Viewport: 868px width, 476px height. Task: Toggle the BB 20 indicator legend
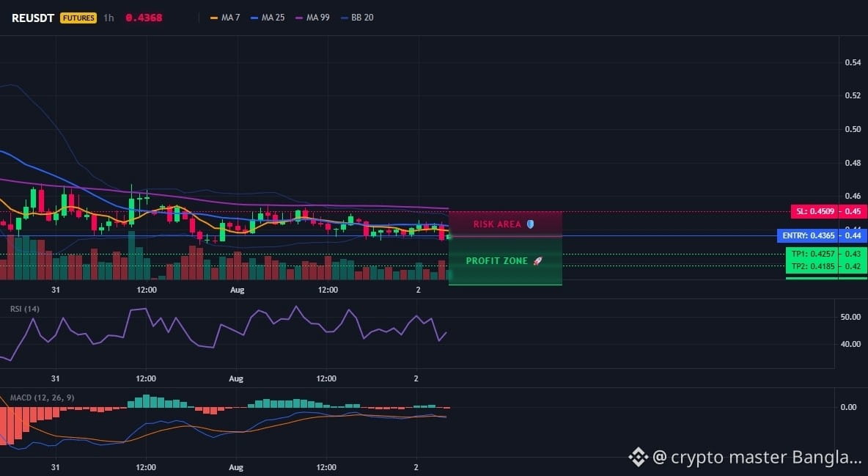click(357, 18)
